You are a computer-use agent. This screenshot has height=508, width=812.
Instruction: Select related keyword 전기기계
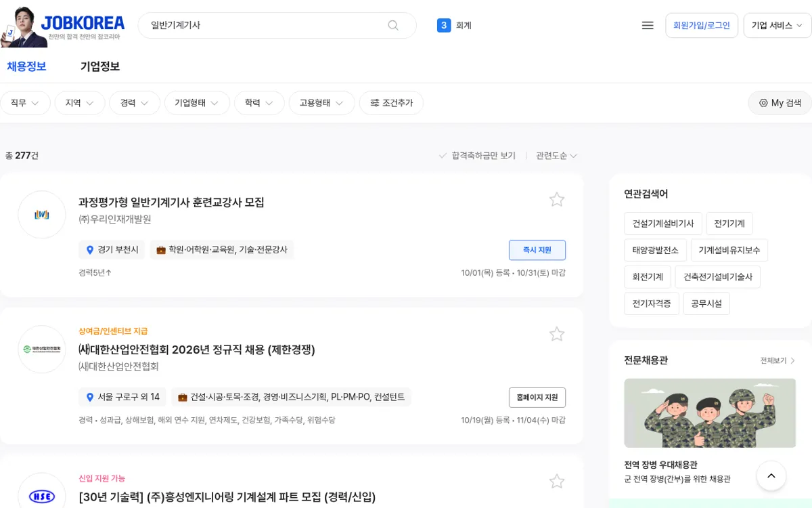point(729,224)
